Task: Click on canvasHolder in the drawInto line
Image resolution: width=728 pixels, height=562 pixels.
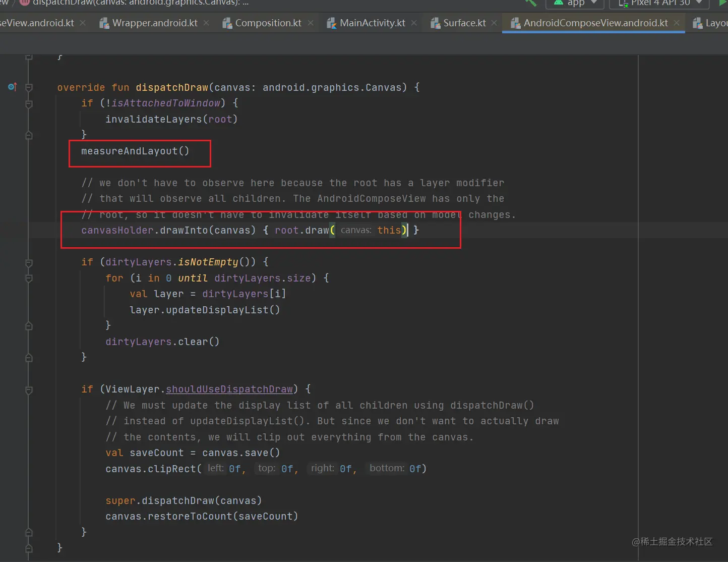Action: tap(117, 230)
